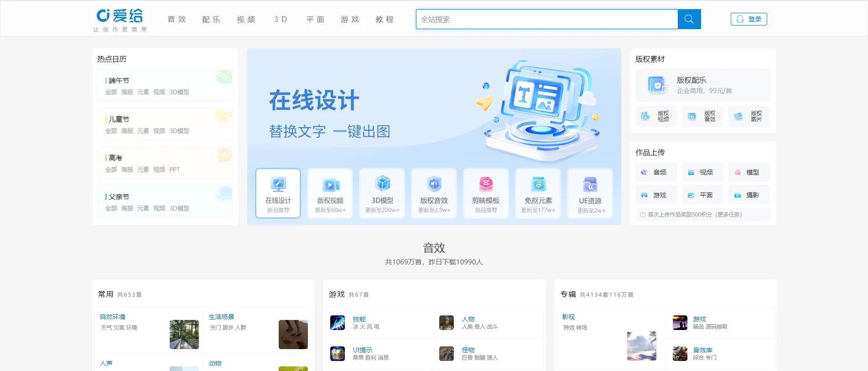Screen dimensions: 868x371
Task: Open the UE资源 tile
Action: pyautogui.click(x=590, y=193)
